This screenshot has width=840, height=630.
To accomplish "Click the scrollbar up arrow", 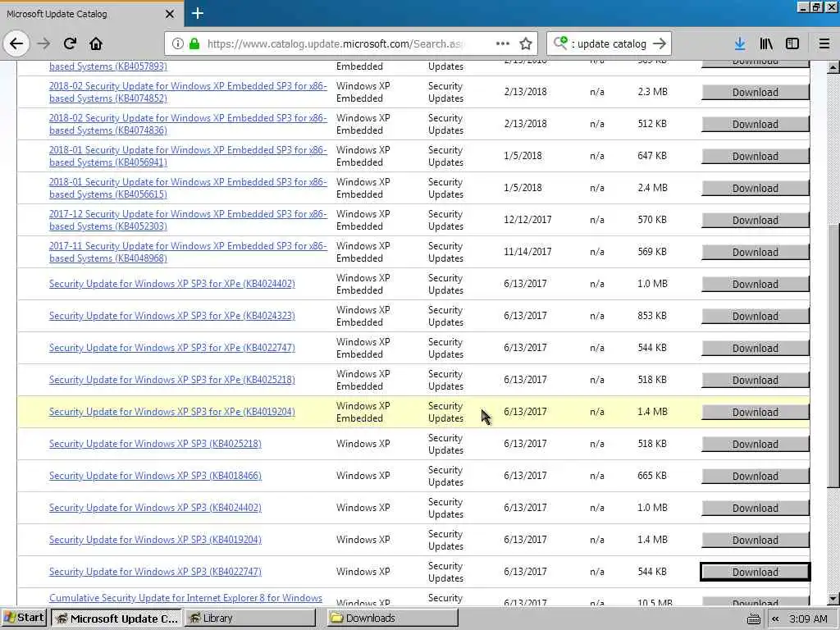I will [x=833, y=67].
